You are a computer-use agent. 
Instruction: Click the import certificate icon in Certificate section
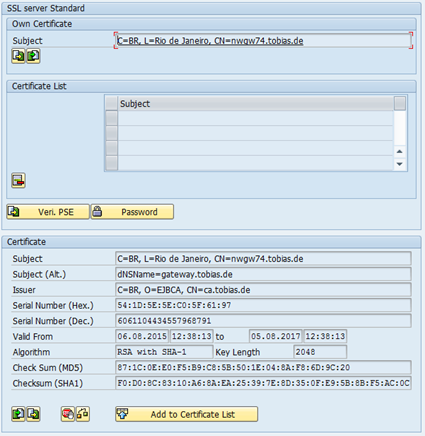click(18, 414)
